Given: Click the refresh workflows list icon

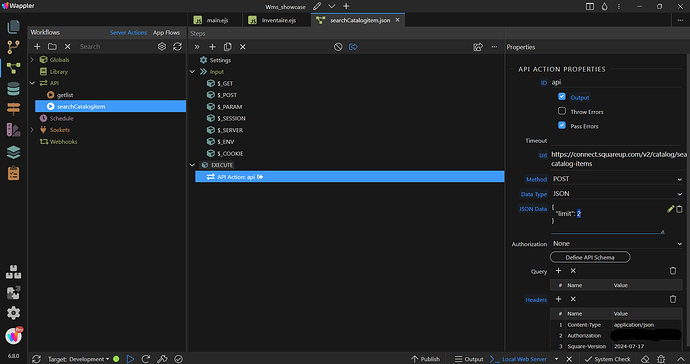Looking at the screenshot, I should tap(177, 46).
